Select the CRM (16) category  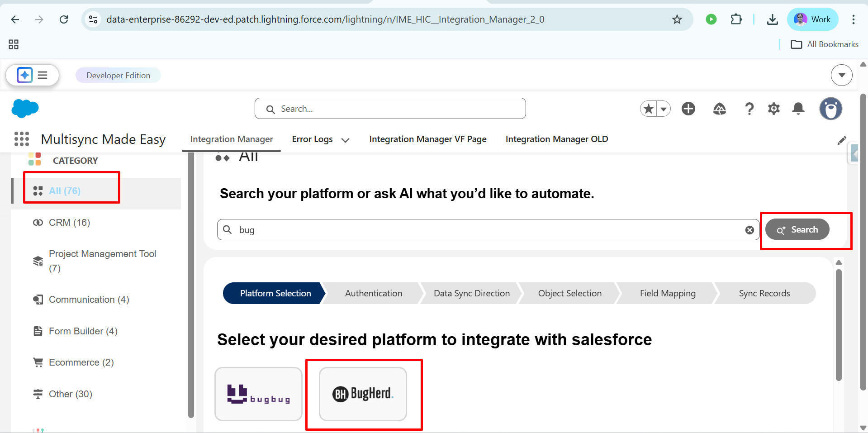pos(69,223)
